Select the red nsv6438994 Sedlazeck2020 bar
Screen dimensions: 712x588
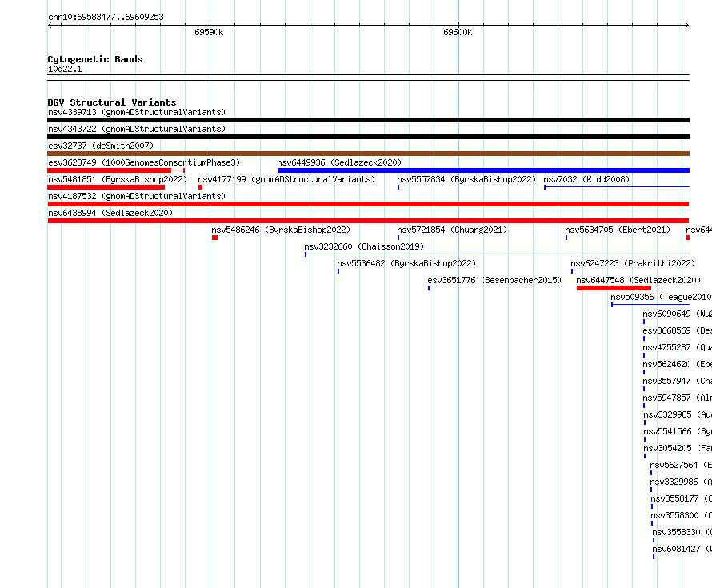(x=368, y=221)
